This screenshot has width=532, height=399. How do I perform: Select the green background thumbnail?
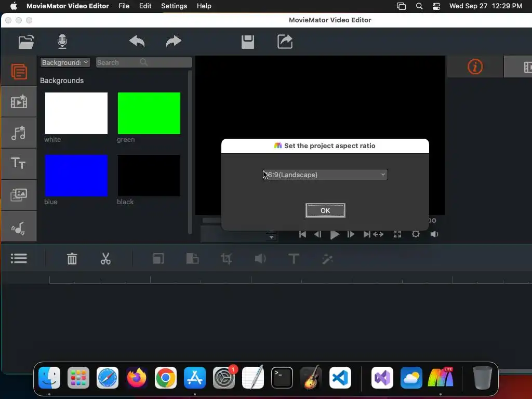(149, 113)
